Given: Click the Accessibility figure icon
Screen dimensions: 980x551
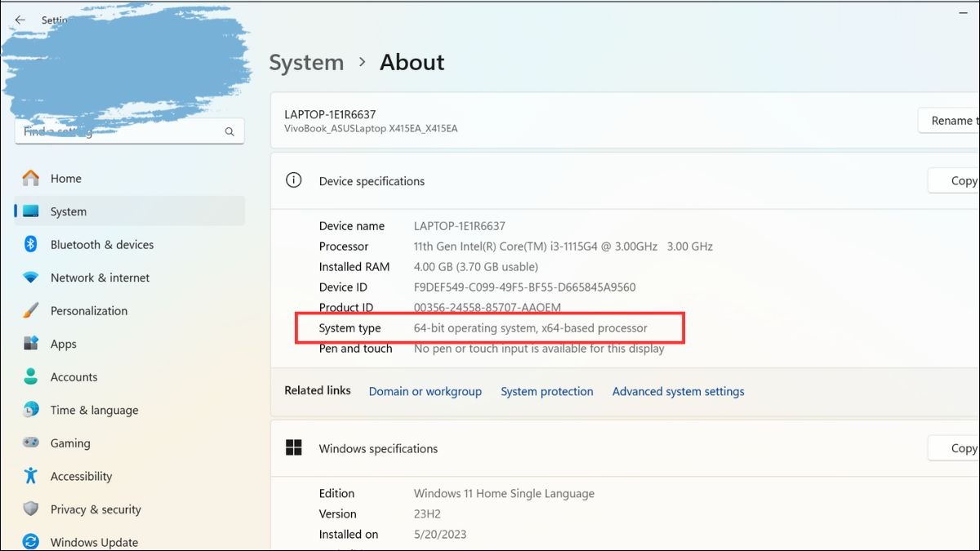Looking at the screenshot, I should pos(31,476).
